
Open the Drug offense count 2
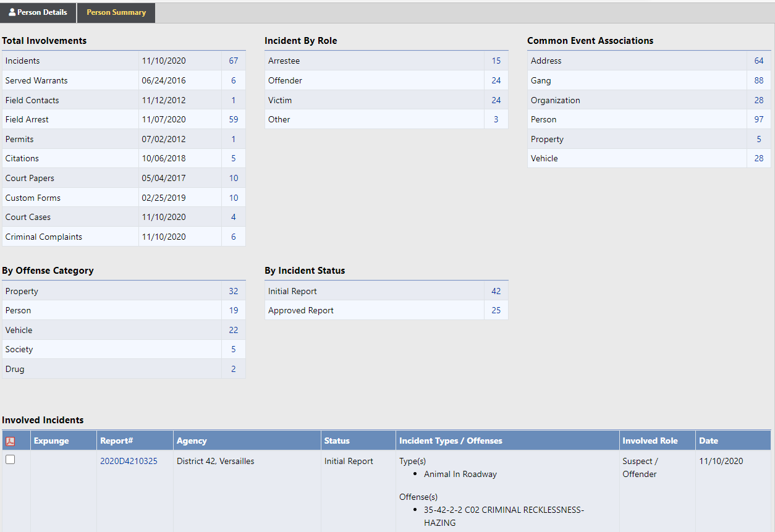(233, 369)
